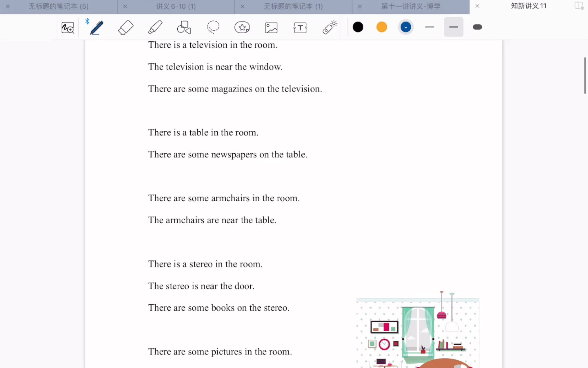Select the Highlighter tool
Image resolution: width=588 pixels, height=368 pixels.
point(155,27)
